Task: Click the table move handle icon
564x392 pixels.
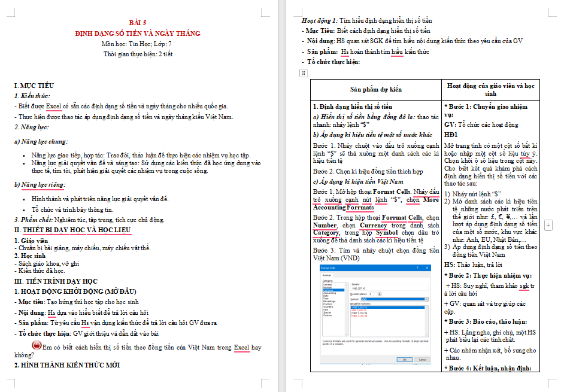Action: (x=304, y=73)
